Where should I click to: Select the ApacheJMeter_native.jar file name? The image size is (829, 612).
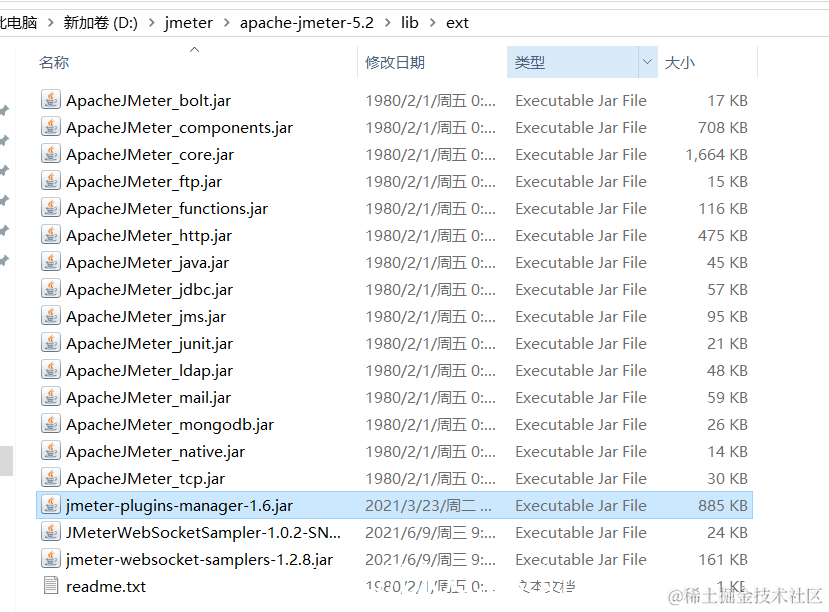pos(155,451)
